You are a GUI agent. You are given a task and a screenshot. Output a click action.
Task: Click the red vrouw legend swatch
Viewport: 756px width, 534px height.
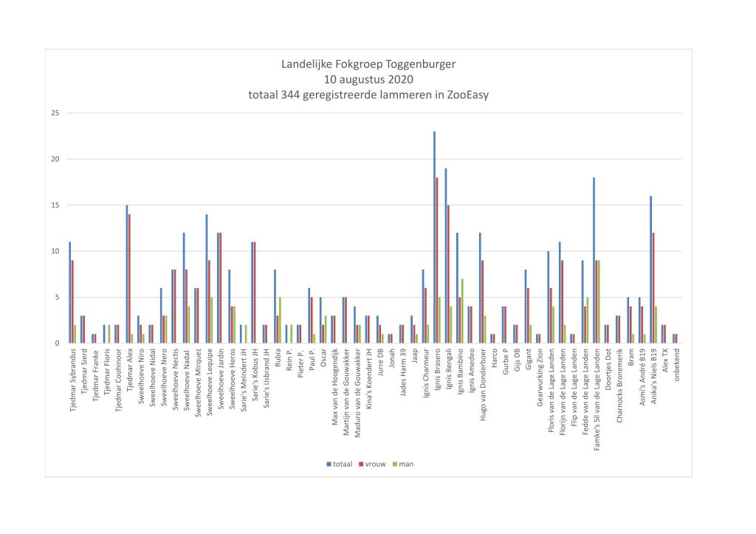[x=361, y=464]
